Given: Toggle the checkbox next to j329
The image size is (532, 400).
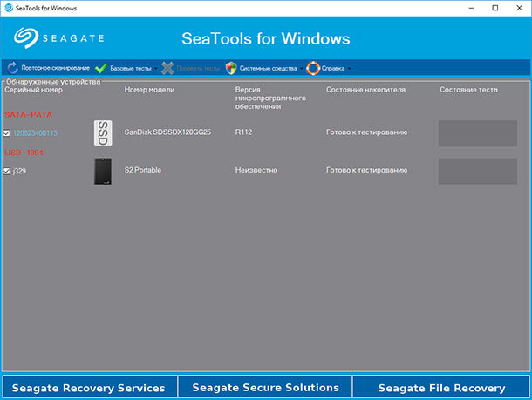Looking at the screenshot, I should [x=7, y=171].
